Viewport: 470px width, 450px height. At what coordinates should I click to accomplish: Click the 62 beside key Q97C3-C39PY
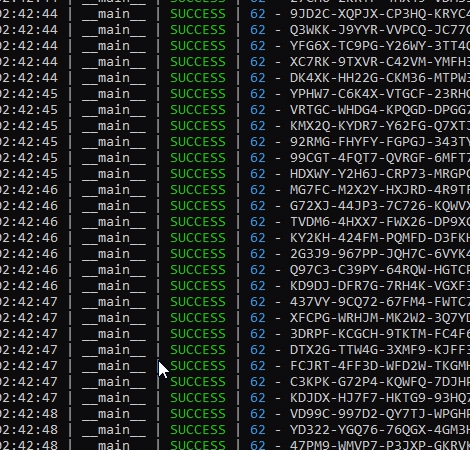coord(258,270)
